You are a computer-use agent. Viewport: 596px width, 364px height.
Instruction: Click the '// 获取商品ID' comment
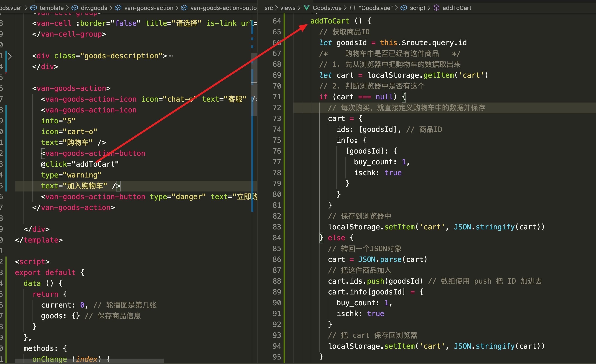[344, 32]
